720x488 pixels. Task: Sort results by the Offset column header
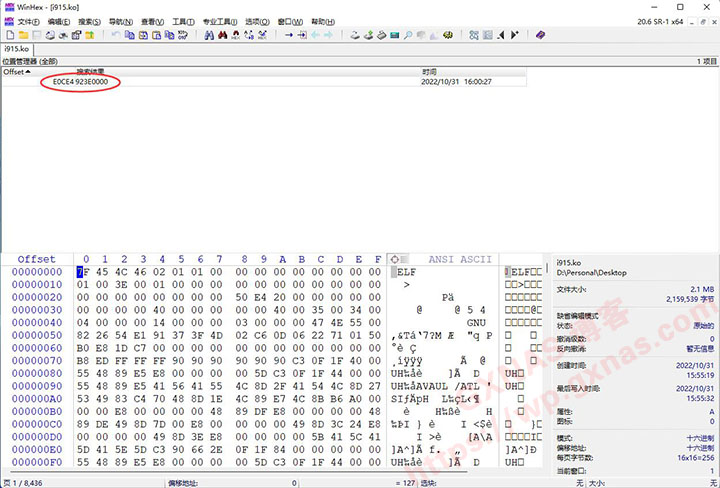tap(14, 72)
